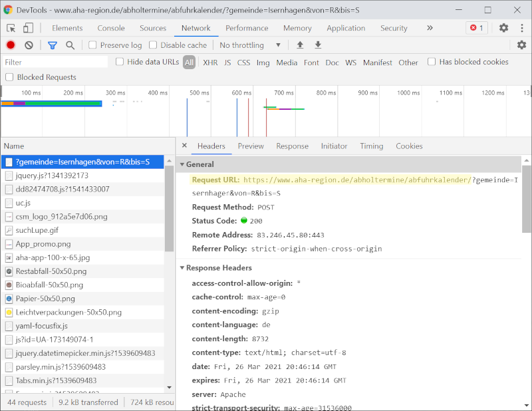532x411 pixels.
Task: Switch to the Console tab
Action: coord(110,28)
